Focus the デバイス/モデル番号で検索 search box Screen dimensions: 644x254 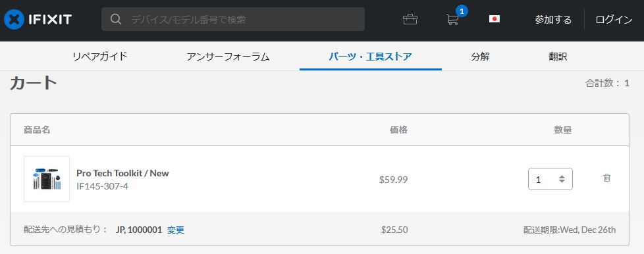point(233,19)
